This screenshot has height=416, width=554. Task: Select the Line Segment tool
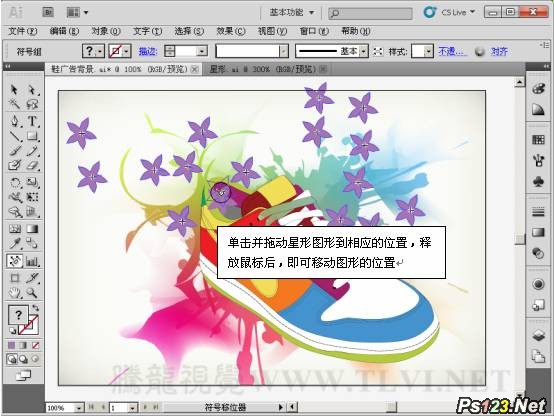coord(14,136)
